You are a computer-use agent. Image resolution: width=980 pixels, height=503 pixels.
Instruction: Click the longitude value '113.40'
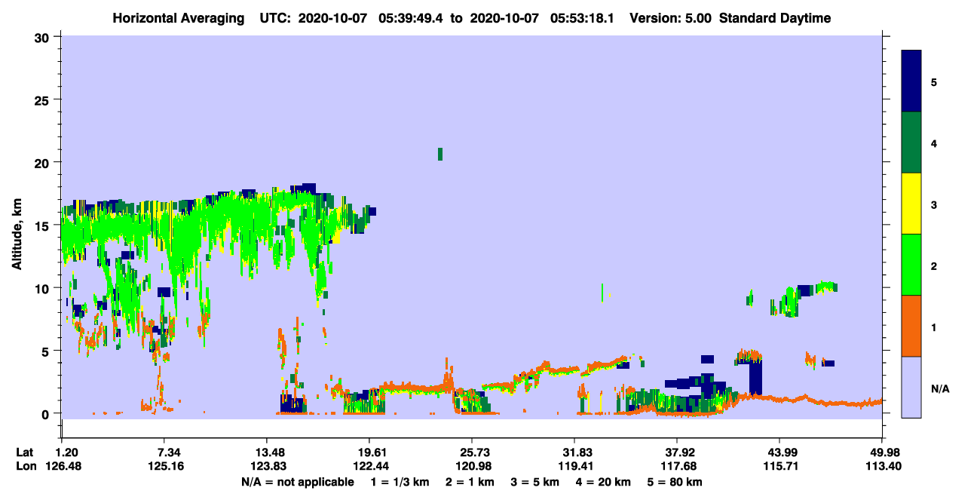(x=882, y=466)
